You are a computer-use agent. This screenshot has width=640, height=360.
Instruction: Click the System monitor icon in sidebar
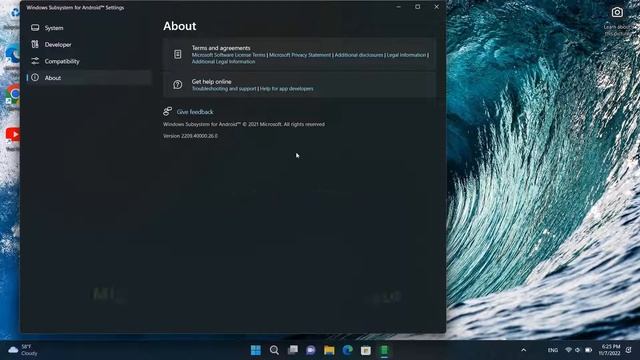click(35, 28)
